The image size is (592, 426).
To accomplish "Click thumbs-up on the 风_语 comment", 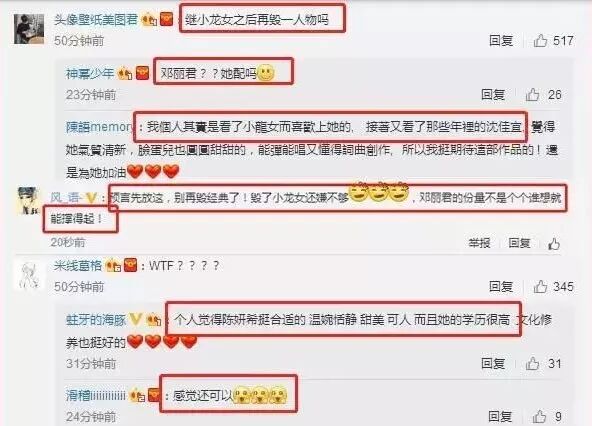I will tap(553, 244).
